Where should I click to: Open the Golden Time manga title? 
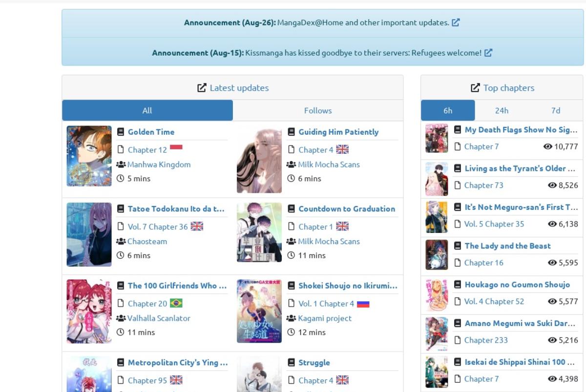151,132
